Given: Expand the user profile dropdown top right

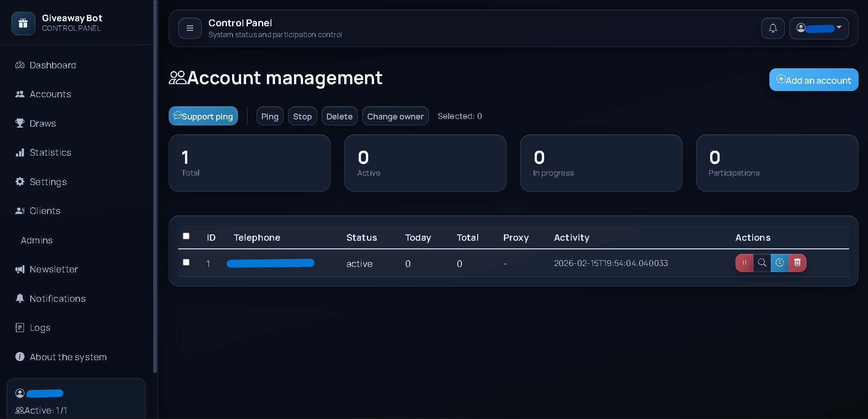Looking at the screenshot, I should tap(819, 28).
